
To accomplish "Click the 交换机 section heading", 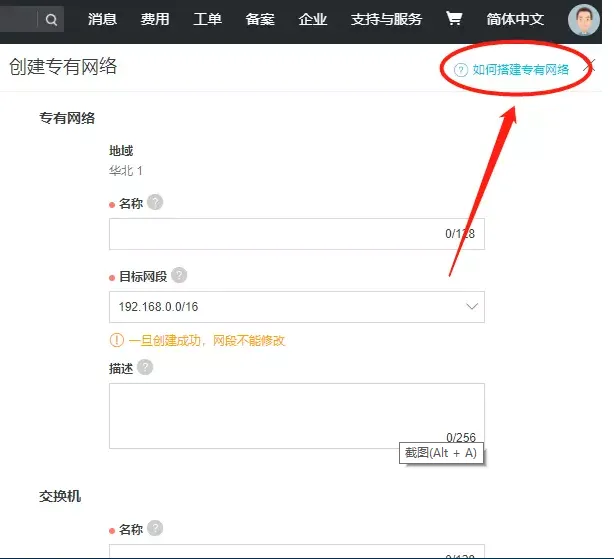I will click(60, 496).
